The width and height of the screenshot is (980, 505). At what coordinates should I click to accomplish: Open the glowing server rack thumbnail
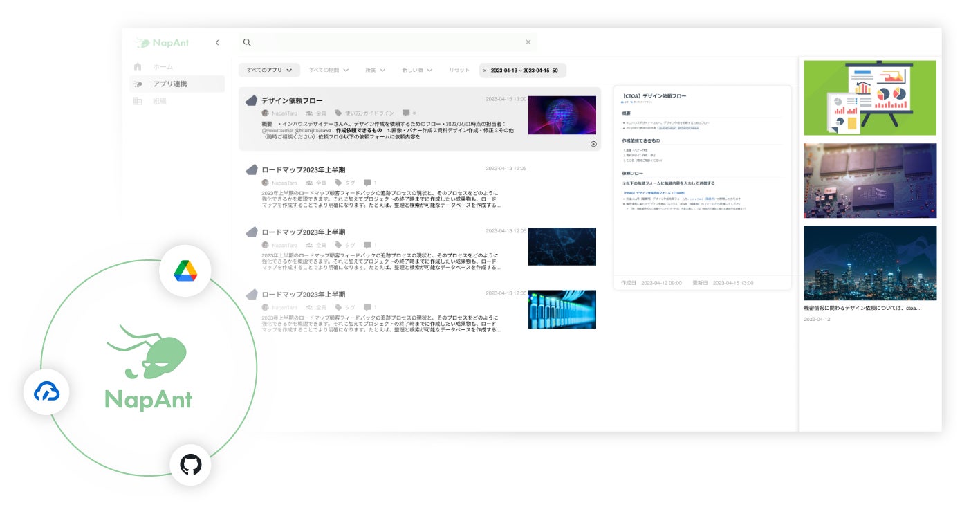[x=562, y=309]
